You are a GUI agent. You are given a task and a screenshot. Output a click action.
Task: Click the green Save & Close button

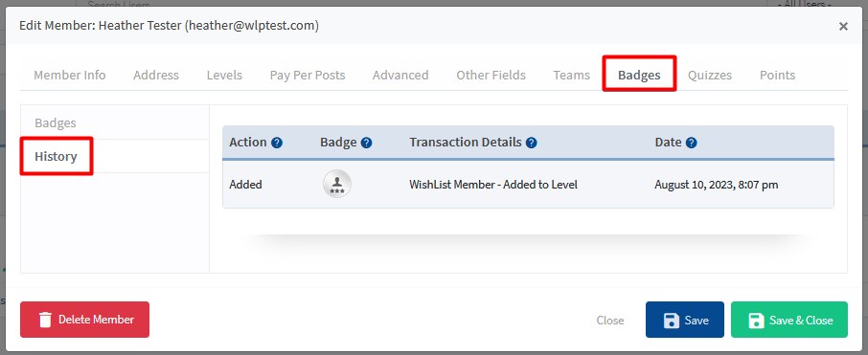tap(789, 320)
